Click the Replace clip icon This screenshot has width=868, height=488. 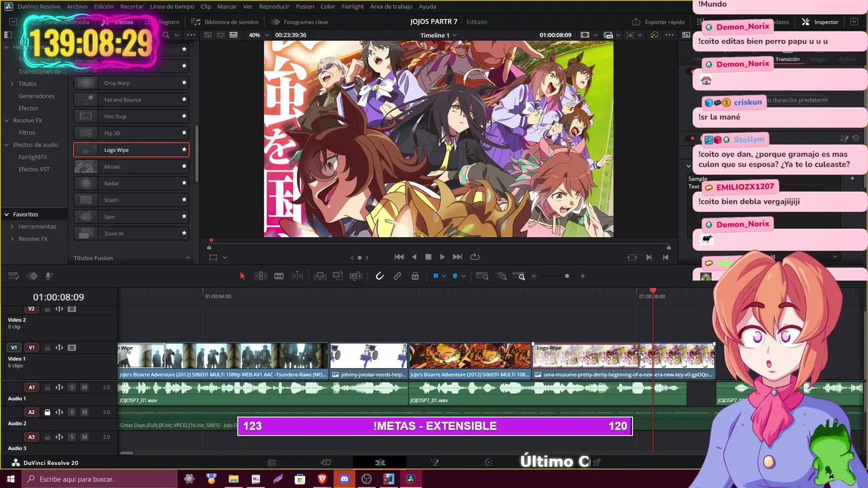tap(356, 276)
